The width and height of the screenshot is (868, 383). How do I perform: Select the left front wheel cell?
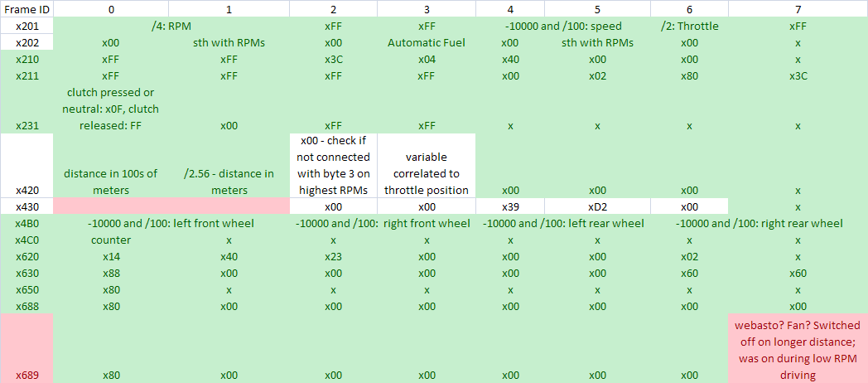[x=171, y=223]
